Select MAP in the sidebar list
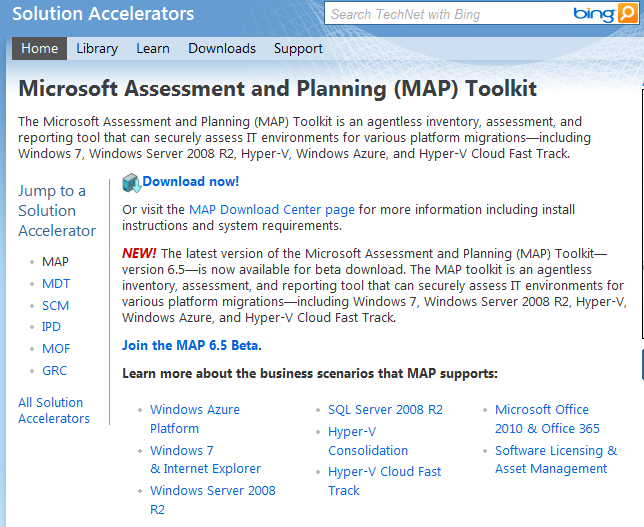The width and height of the screenshot is (644, 527). pyautogui.click(x=55, y=262)
